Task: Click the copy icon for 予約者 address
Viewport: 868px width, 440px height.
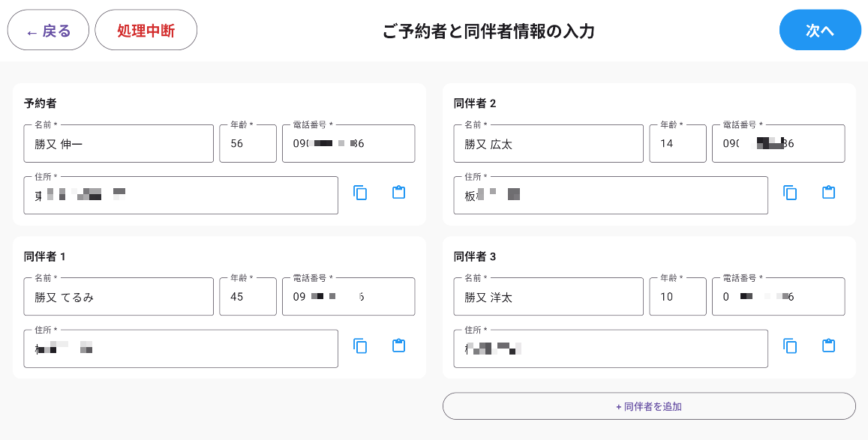Action: pyautogui.click(x=361, y=193)
